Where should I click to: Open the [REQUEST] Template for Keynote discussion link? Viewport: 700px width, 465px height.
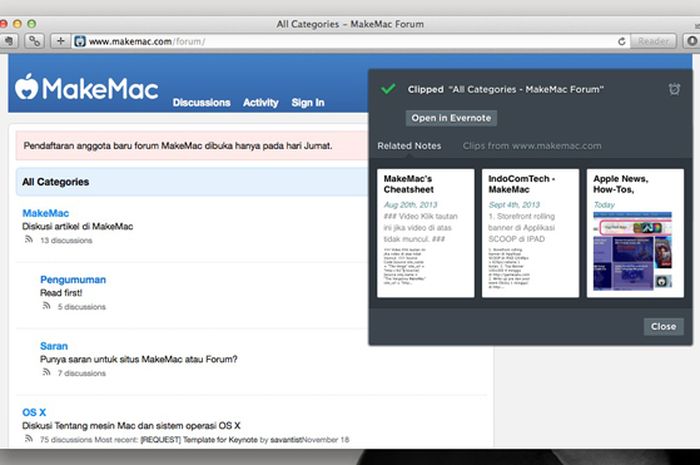point(199,440)
